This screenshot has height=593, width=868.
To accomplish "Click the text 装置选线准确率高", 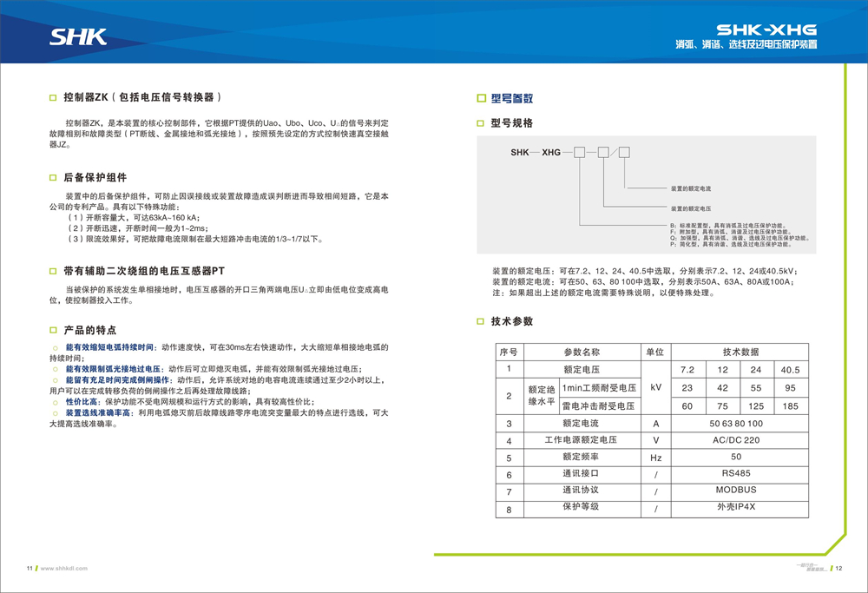I will pyautogui.click(x=97, y=413).
